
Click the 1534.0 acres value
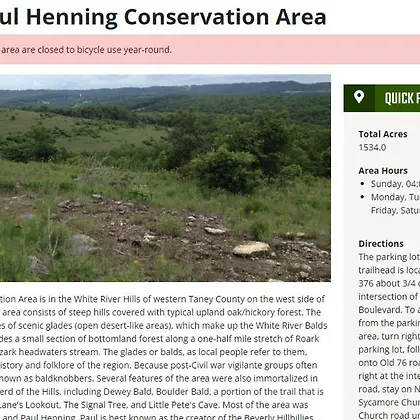pyautogui.click(x=372, y=147)
